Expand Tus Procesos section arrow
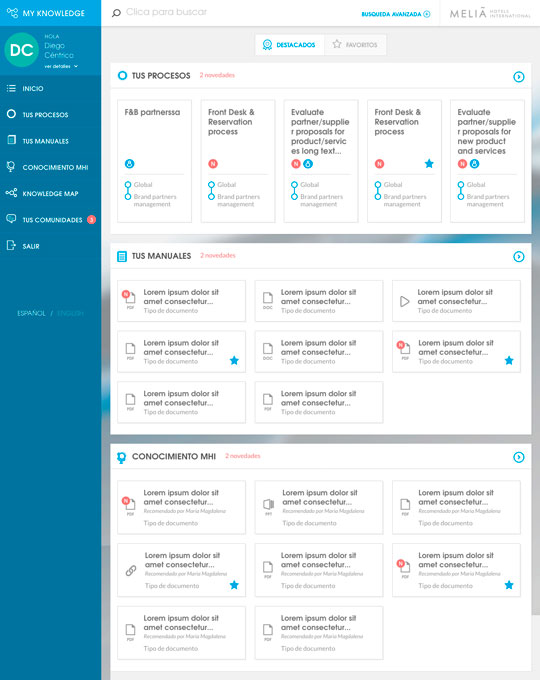 pyautogui.click(x=519, y=77)
